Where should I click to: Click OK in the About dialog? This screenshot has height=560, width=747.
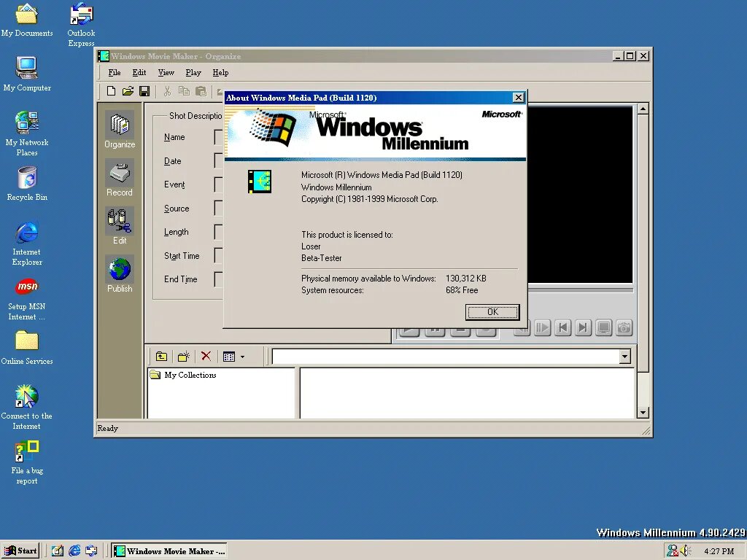coord(492,312)
